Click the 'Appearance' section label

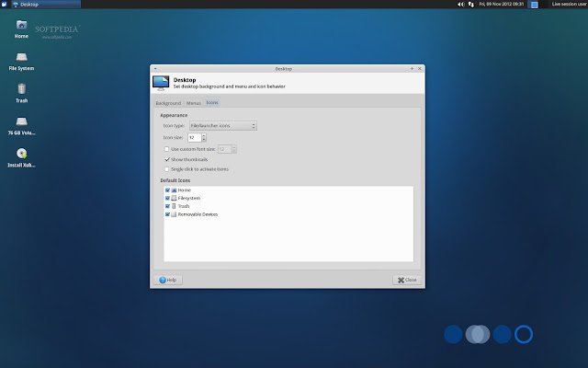[x=174, y=115]
